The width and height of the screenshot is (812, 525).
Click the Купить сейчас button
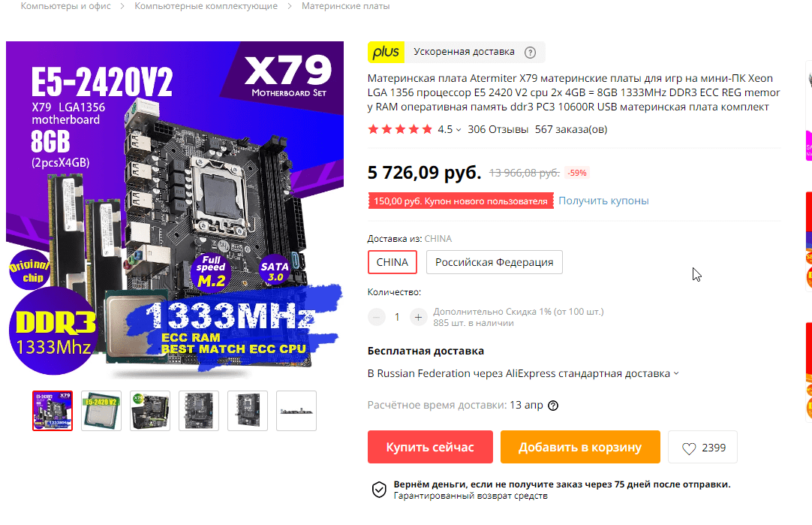pyautogui.click(x=430, y=447)
